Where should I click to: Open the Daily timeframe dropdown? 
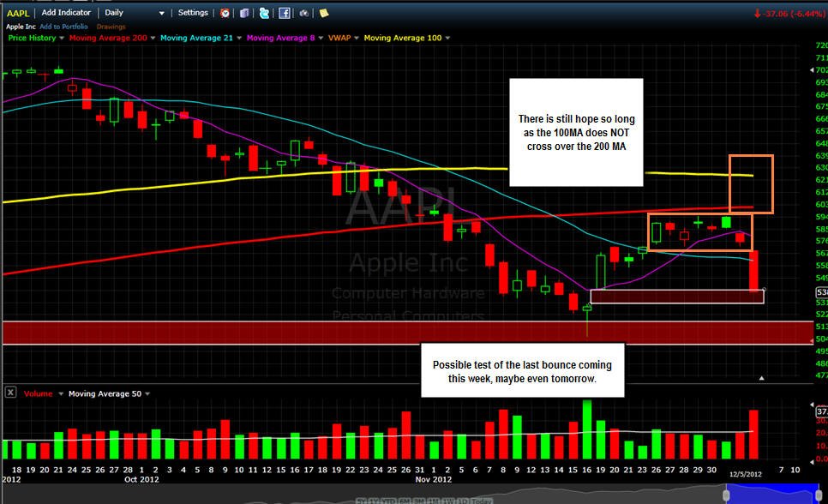click(x=134, y=13)
